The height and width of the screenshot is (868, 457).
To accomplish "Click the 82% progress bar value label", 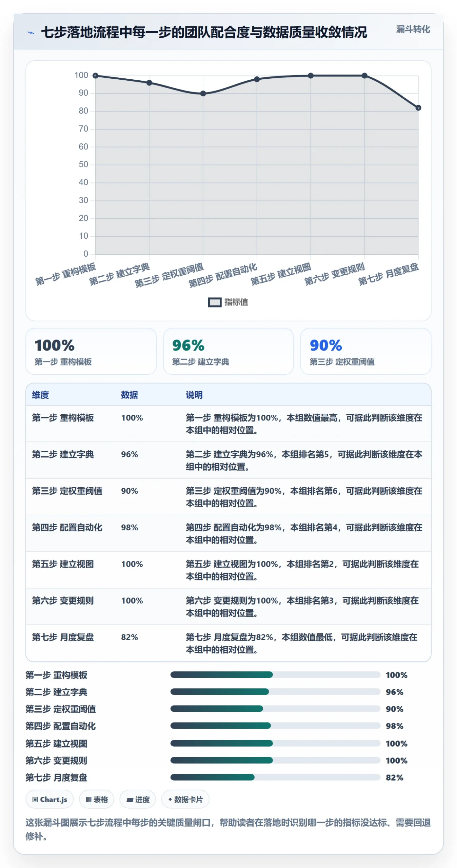I will (394, 777).
